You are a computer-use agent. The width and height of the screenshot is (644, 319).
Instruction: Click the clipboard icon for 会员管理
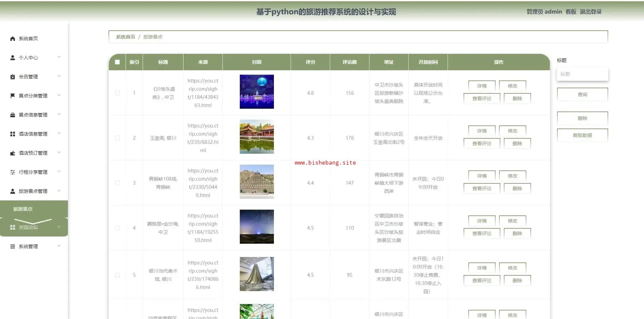[x=13, y=77]
